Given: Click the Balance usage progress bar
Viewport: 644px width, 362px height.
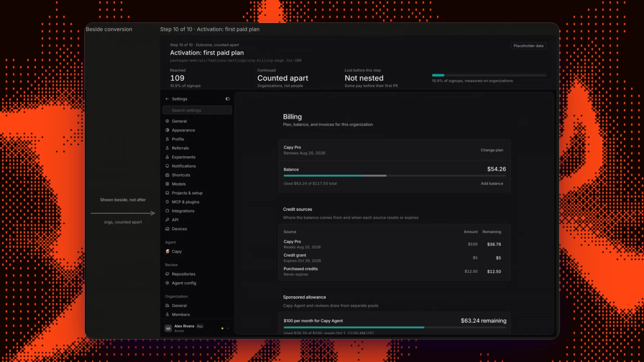Looking at the screenshot, I should tap(395, 176).
